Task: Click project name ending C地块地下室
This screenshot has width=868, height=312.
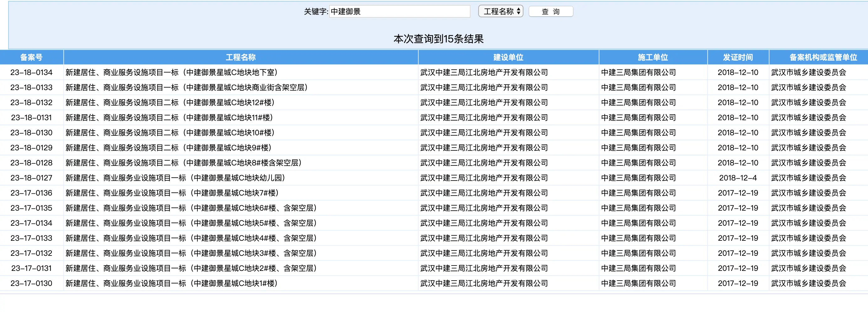Action: tap(173, 73)
